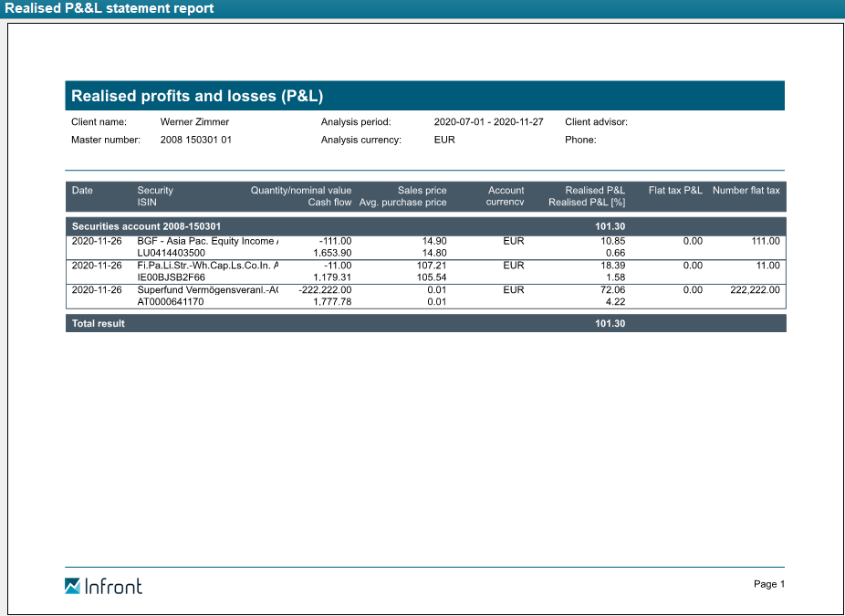Click the analysis period date range

[x=488, y=121]
